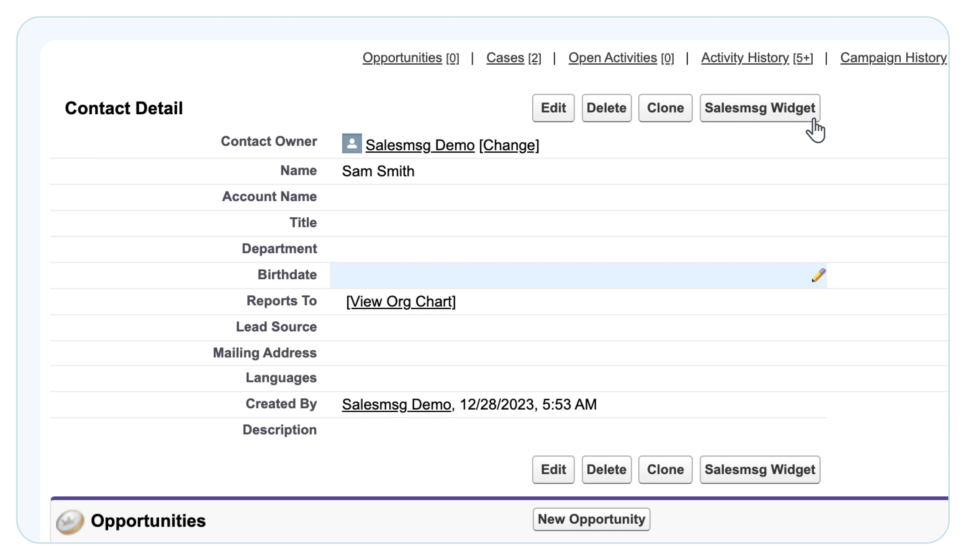
Task: Click the highlighted Birthdate field
Action: coord(578,276)
